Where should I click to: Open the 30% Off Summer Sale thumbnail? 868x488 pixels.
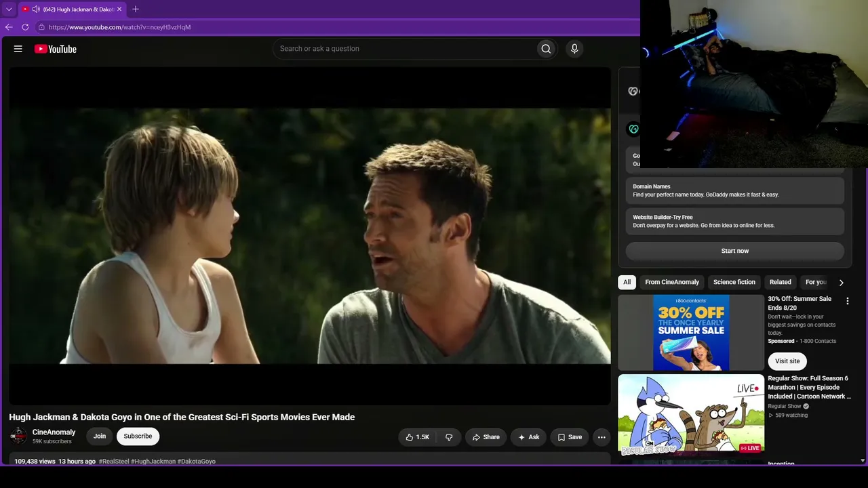click(x=691, y=333)
